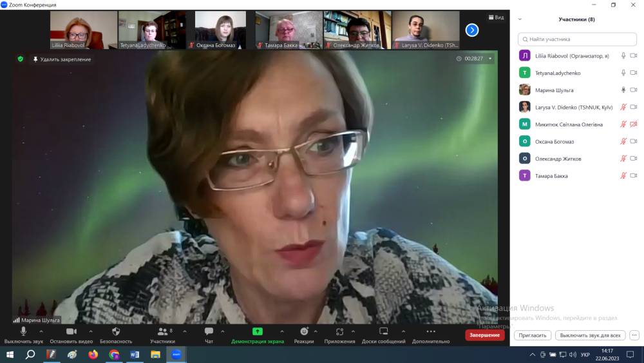Start screen sharing (Демонстрация экрана)
The image size is (644, 363).
(258, 331)
